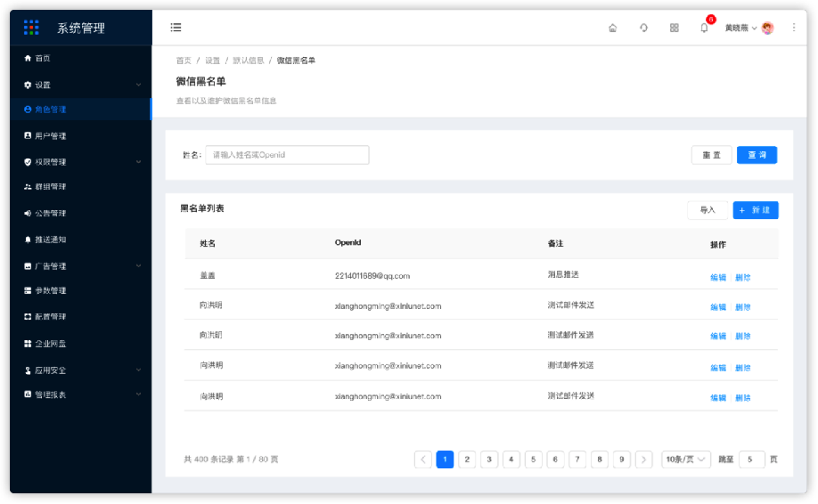Delete the row with 2214011689@qq.com
The width and height of the screenshot is (818, 504).
coord(743,277)
